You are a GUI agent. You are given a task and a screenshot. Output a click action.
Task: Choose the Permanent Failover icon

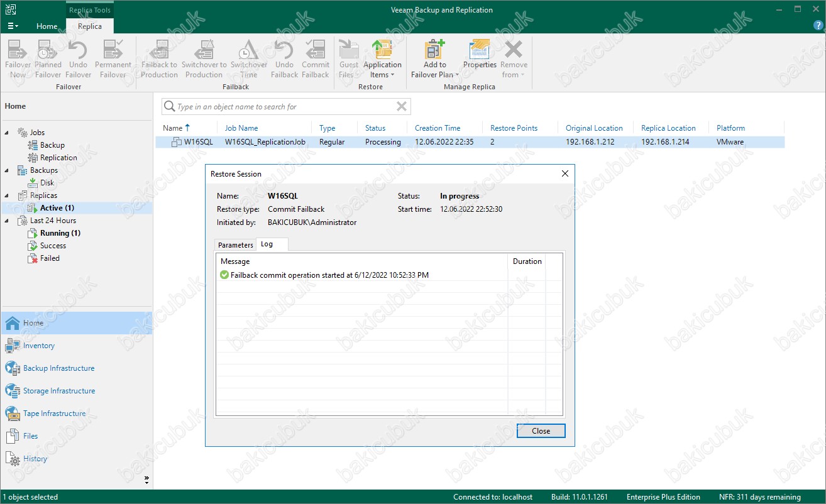[x=113, y=59]
